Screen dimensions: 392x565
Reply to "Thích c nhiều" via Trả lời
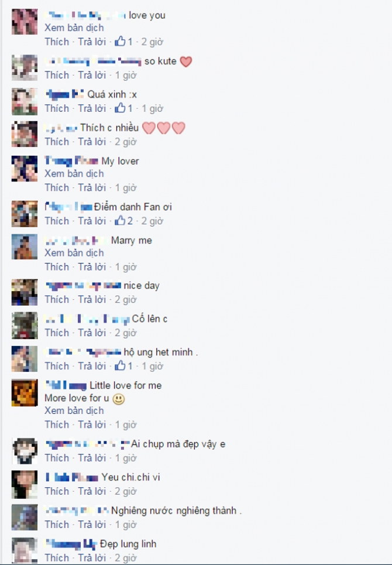point(92,142)
